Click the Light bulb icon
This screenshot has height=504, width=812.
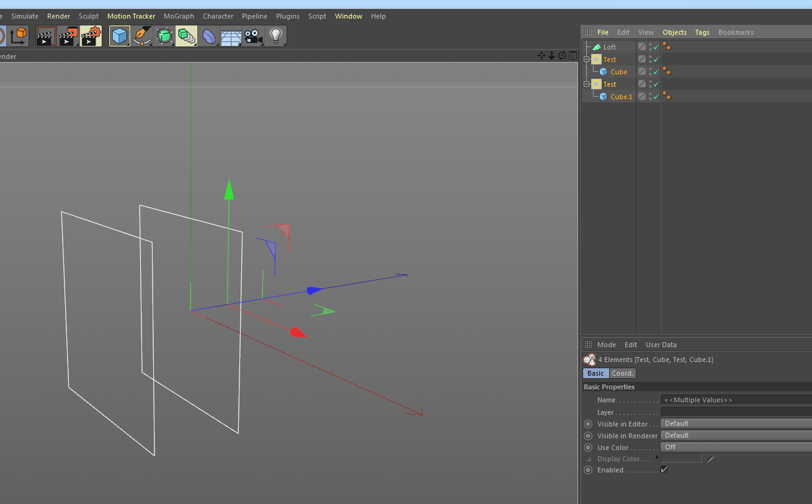click(x=276, y=36)
